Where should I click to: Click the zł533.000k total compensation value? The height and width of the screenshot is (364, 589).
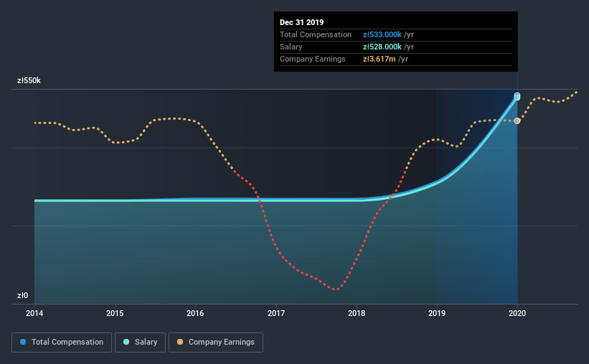[382, 34]
